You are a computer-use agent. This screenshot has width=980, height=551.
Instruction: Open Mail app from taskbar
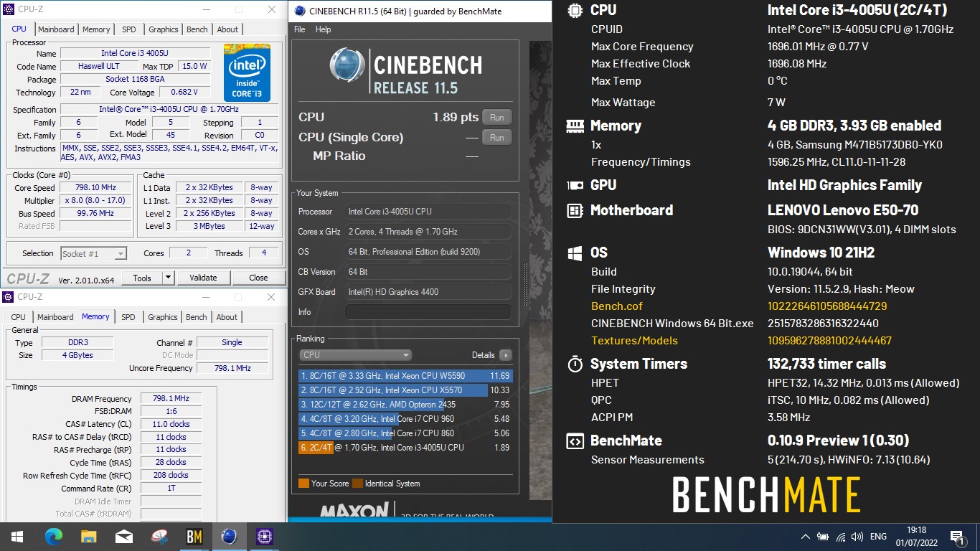click(123, 537)
